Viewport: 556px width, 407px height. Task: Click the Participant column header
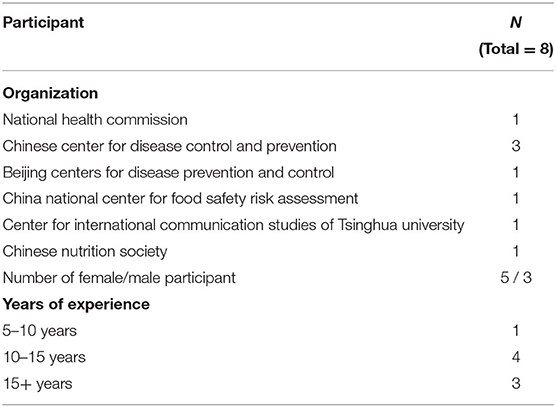pos(43,23)
